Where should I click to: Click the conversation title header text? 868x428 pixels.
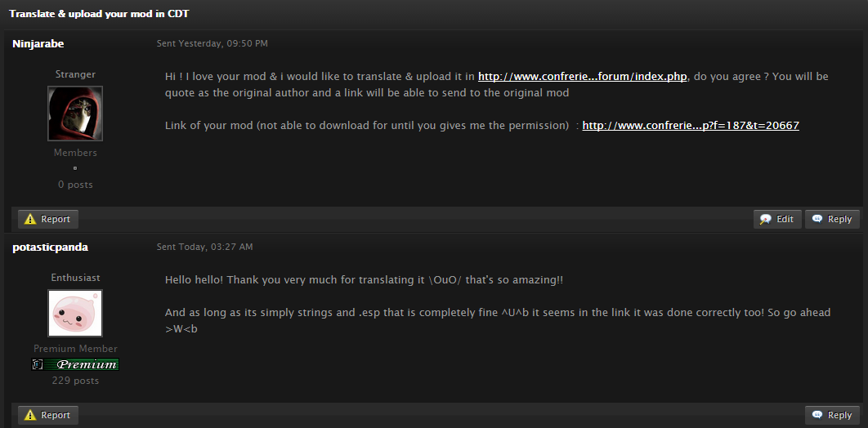(x=99, y=14)
